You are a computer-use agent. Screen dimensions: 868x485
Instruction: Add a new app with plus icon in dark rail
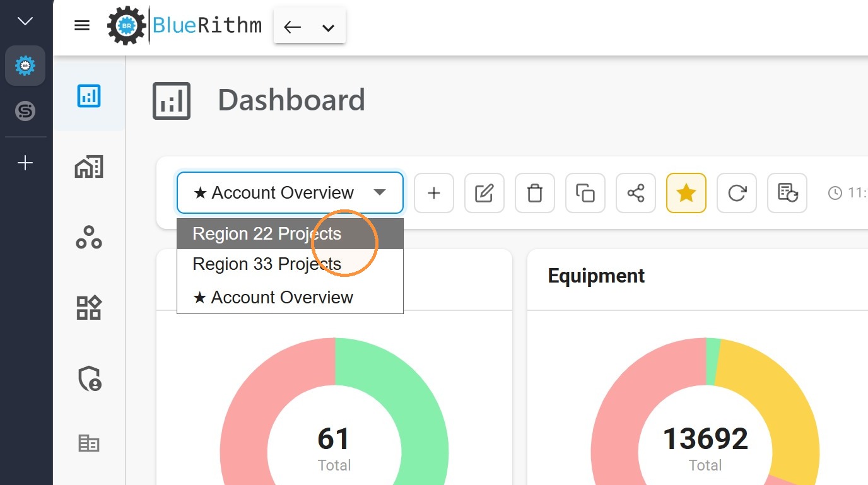pos(25,163)
